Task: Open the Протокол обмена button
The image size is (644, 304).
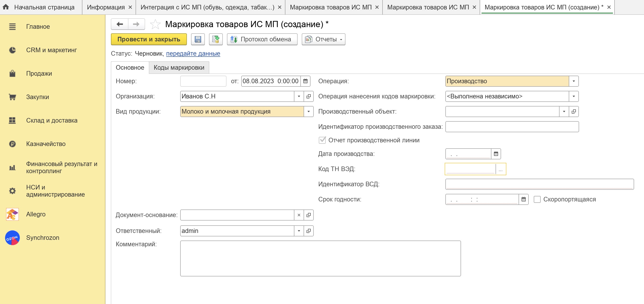Action: [x=262, y=39]
